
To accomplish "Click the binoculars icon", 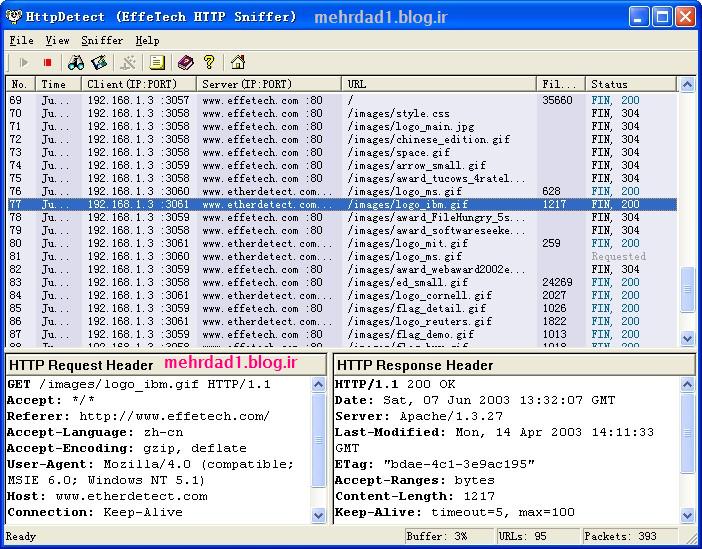I will 76,63.
